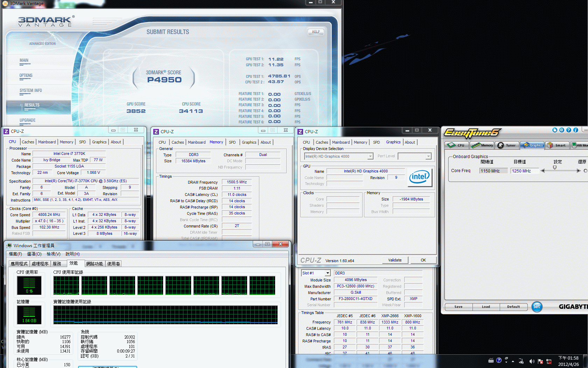
Task: Click the blue Set button in EasyTune6
Action: coord(537,307)
